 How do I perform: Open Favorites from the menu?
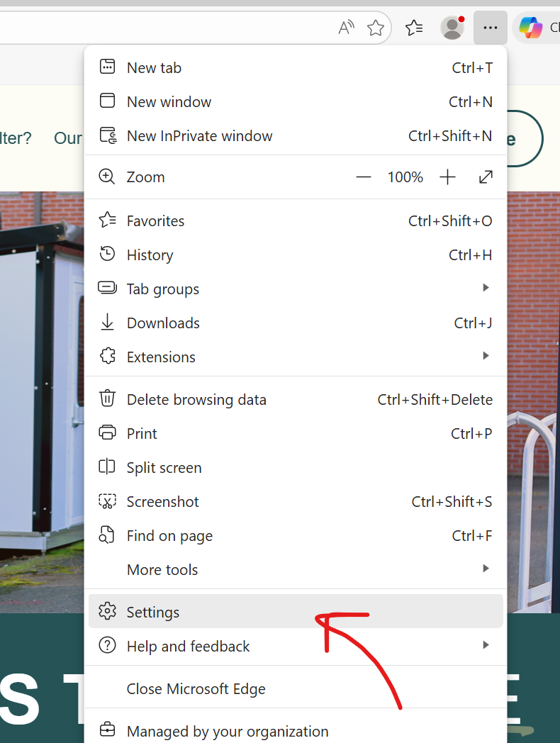click(x=296, y=220)
